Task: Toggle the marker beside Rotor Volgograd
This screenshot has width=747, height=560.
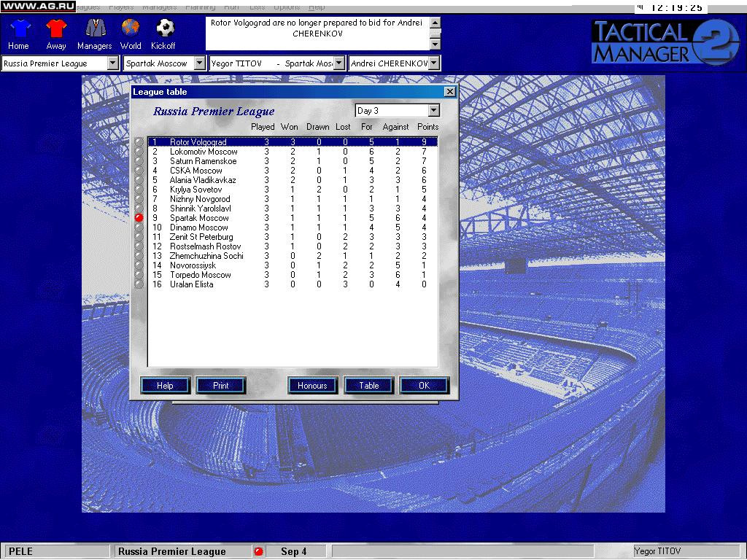Action: coord(139,142)
